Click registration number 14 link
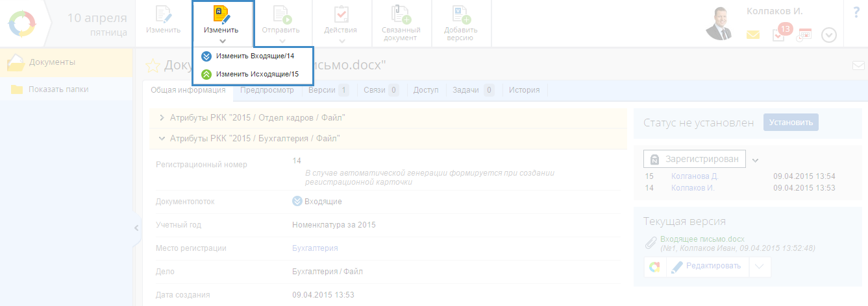868x306 pixels. [x=297, y=160]
